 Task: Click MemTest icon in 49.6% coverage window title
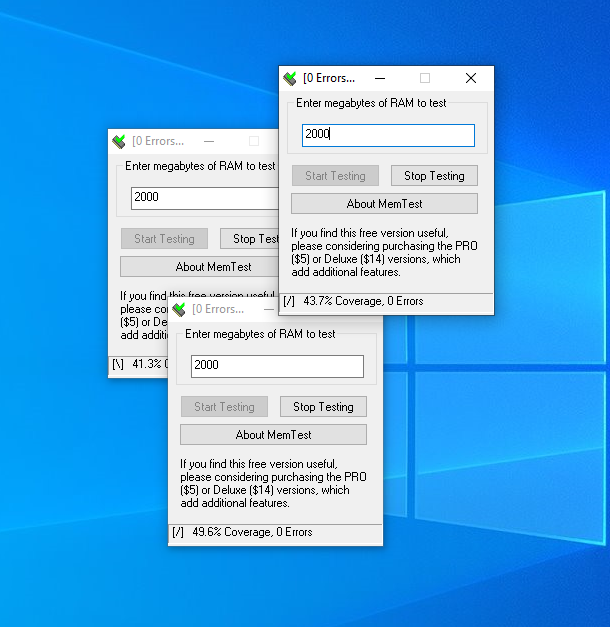tap(179, 310)
